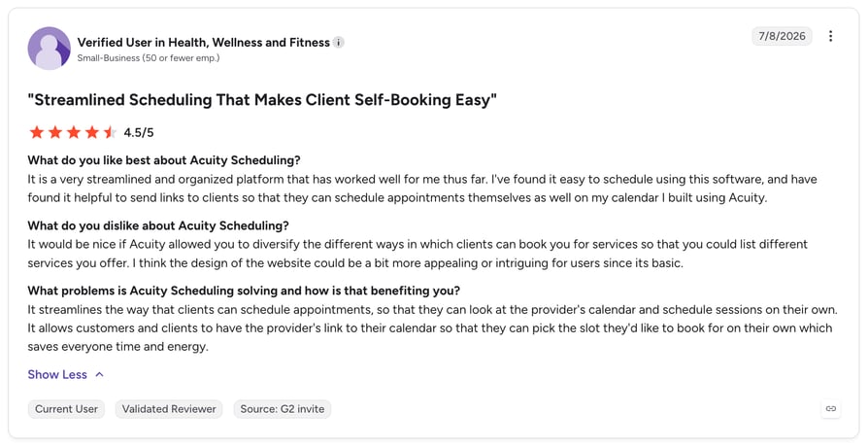
Task: Click the Source: G2 invite tag
Action: click(x=283, y=409)
